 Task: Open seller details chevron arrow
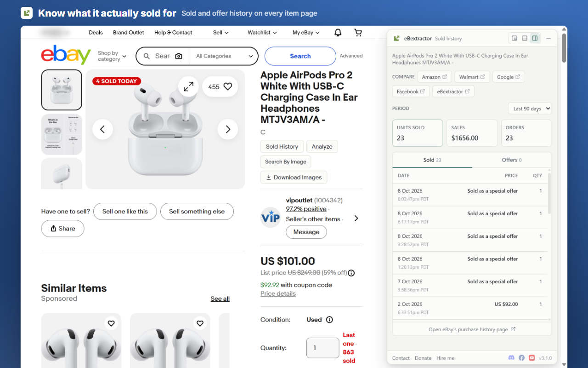pyautogui.click(x=356, y=218)
